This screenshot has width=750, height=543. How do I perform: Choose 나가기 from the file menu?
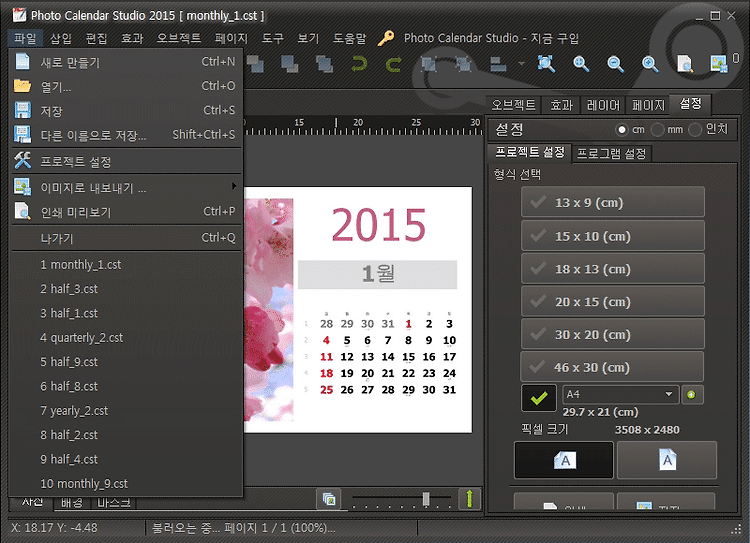pos(126,238)
